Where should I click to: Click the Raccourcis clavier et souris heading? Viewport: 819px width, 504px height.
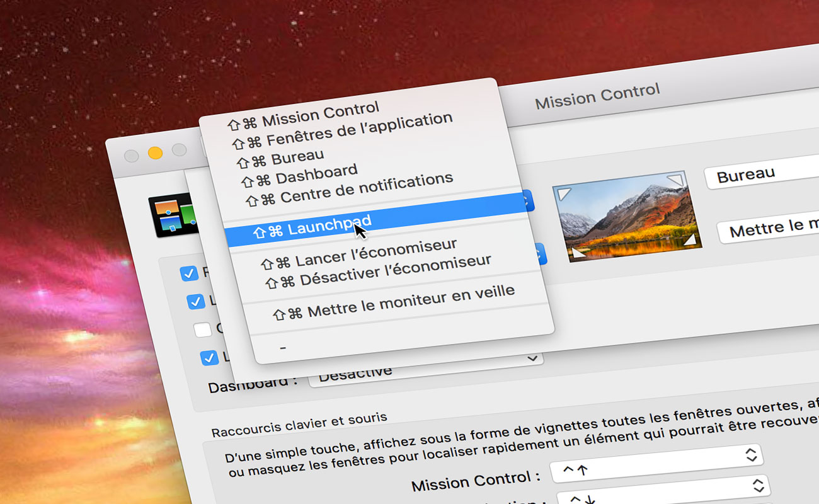pyautogui.click(x=299, y=425)
